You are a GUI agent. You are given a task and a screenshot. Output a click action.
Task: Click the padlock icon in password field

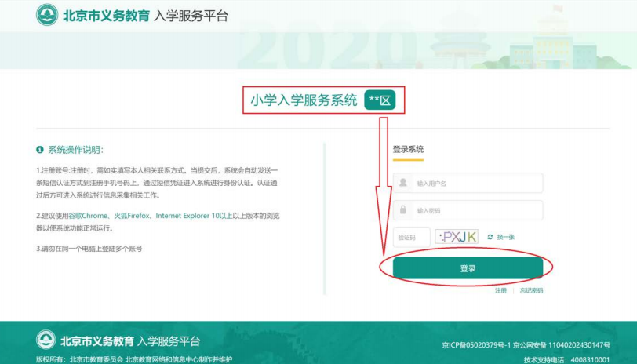(x=403, y=210)
